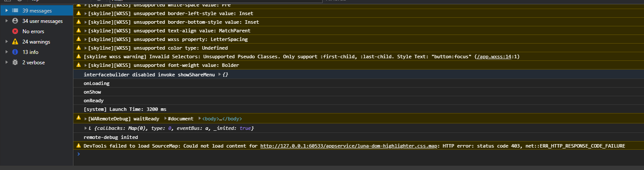Click the red error icon for No errors

point(15,31)
